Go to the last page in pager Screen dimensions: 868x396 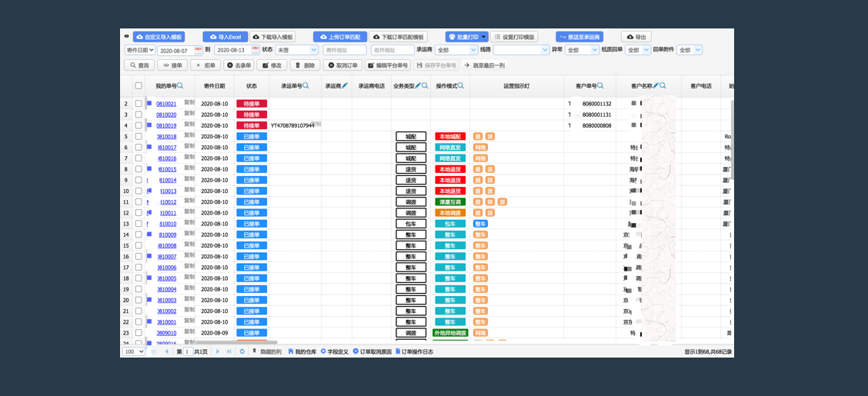coord(229,351)
